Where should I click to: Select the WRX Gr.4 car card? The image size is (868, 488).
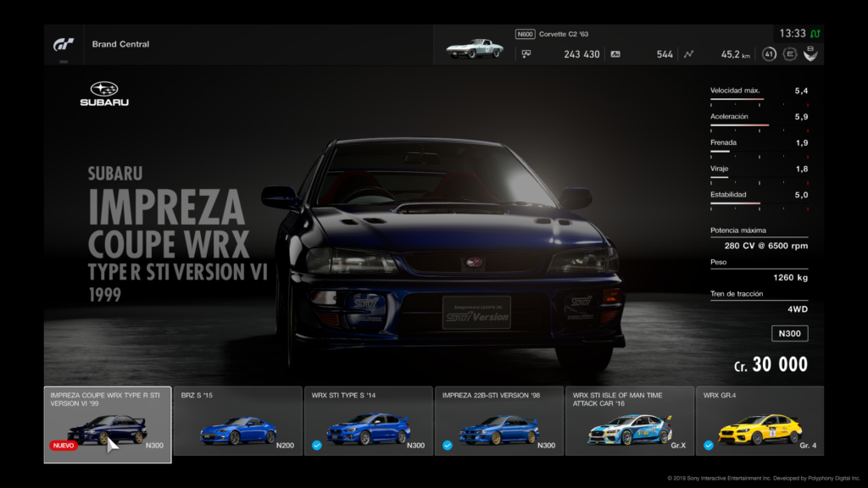pos(760,421)
